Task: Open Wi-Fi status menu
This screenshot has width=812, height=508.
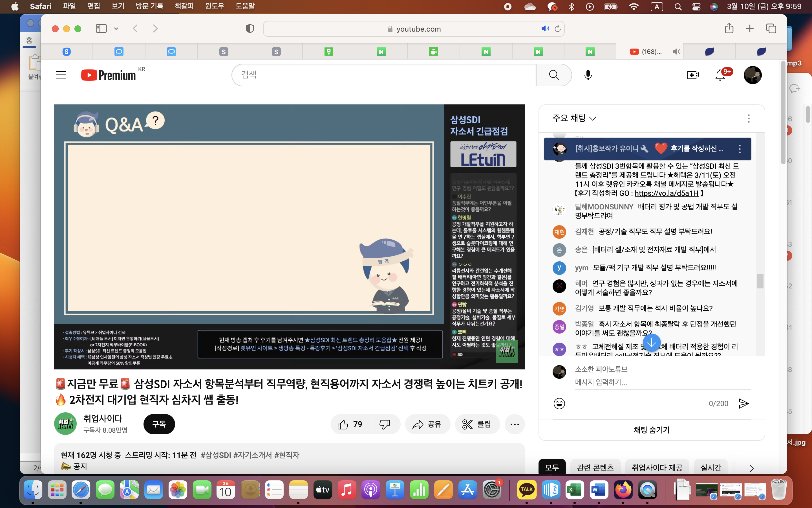Action: pyautogui.click(x=634, y=6)
